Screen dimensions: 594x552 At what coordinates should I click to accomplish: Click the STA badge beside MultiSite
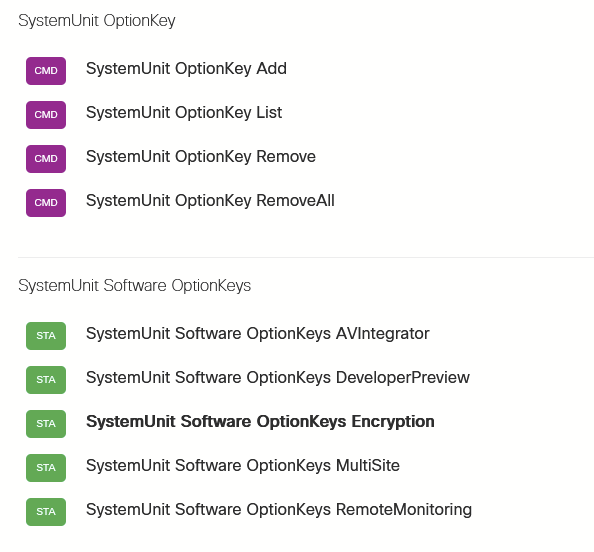click(46, 468)
